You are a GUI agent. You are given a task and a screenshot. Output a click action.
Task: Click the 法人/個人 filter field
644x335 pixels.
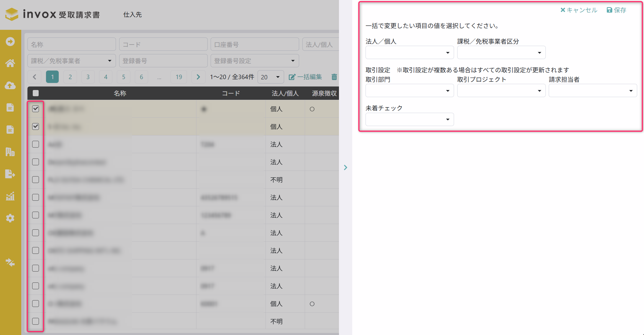[x=321, y=44]
